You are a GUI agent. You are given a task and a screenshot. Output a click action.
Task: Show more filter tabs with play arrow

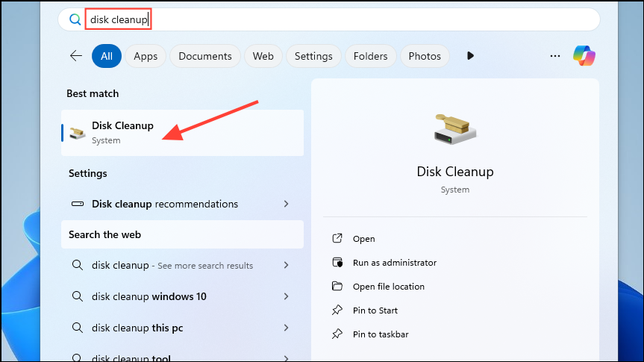(470, 56)
